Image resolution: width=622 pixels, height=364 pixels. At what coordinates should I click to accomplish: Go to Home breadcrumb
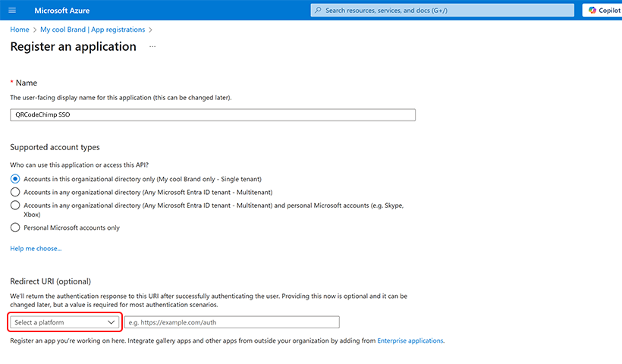[x=20, y=30]
